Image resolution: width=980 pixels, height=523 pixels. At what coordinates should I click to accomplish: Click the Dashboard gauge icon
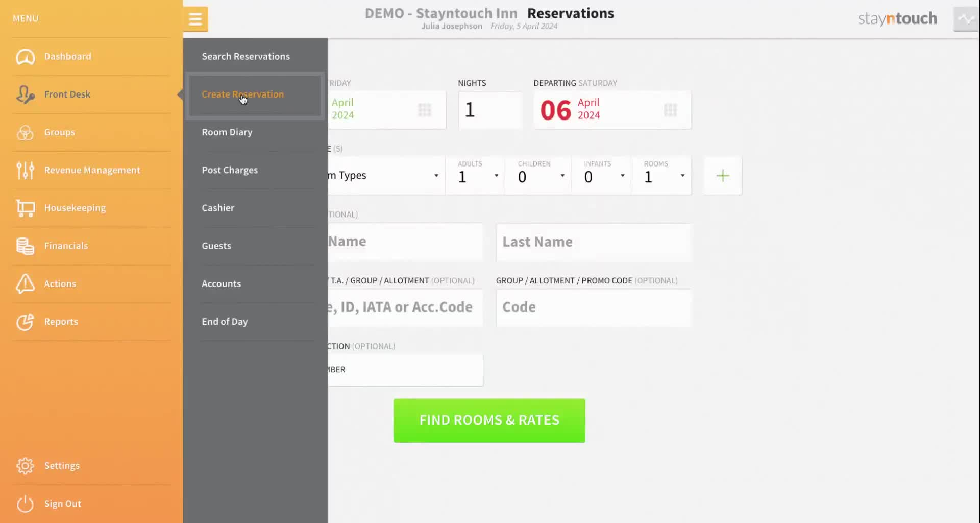click(25, 57)
